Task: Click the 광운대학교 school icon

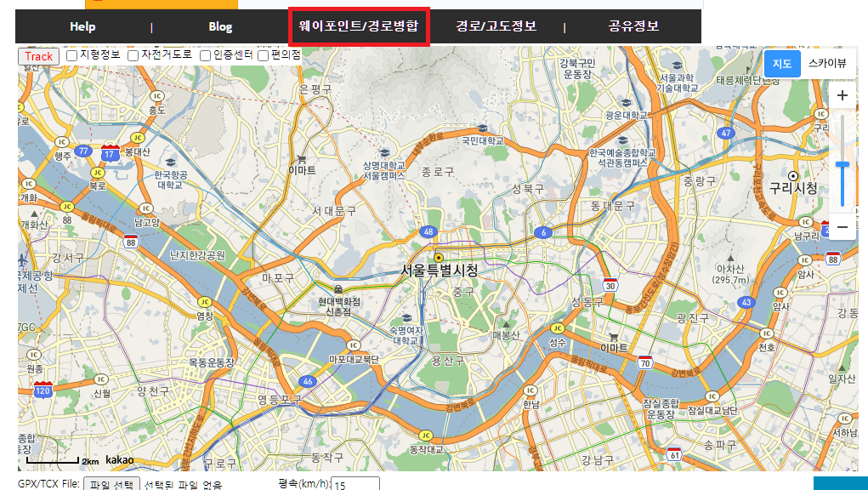Action: point(626,103)
